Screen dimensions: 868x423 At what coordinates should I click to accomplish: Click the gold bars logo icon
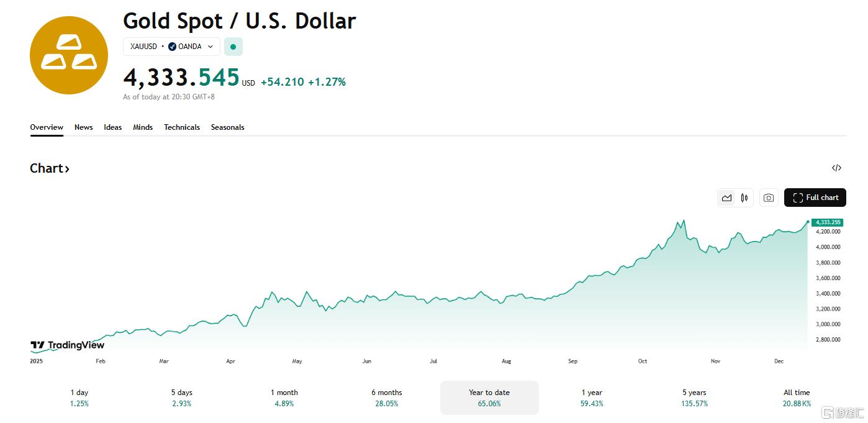coord(68,55)
